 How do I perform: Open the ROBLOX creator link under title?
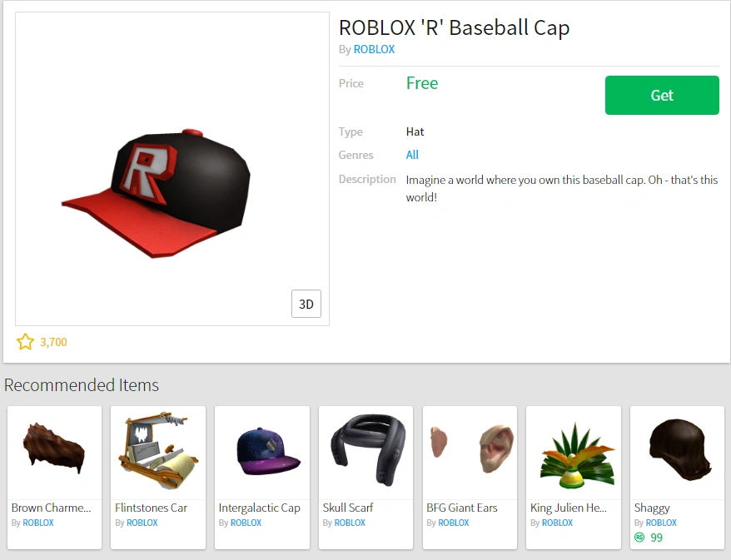click(374, 49)
